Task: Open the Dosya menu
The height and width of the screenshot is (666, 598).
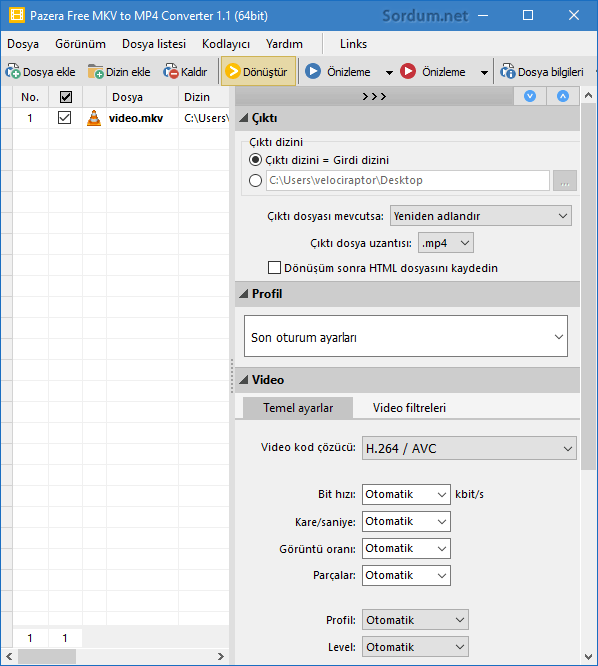Action: click(23, 44)
